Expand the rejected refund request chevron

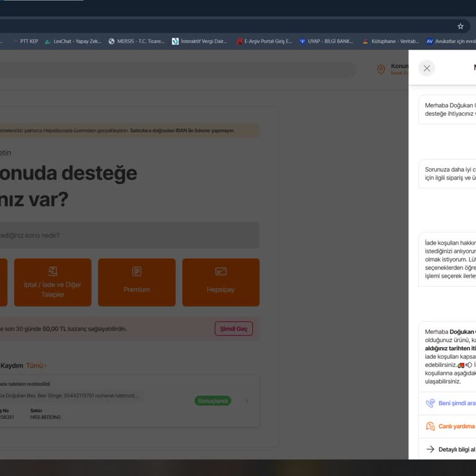pos(247,401)
